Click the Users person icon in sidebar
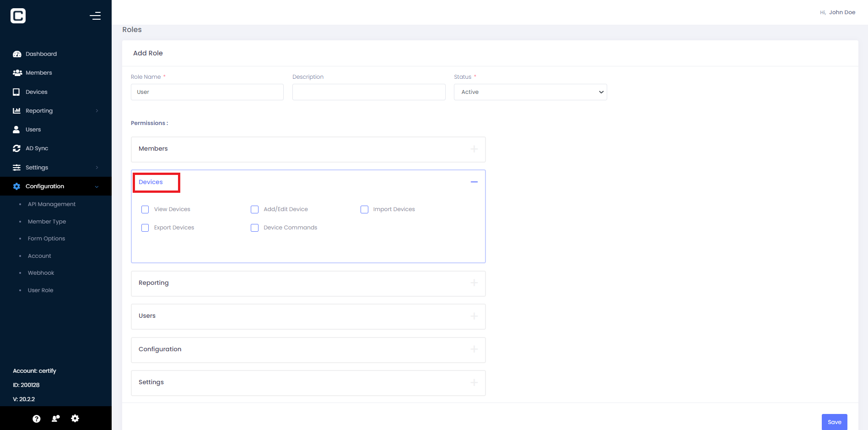 16,130
